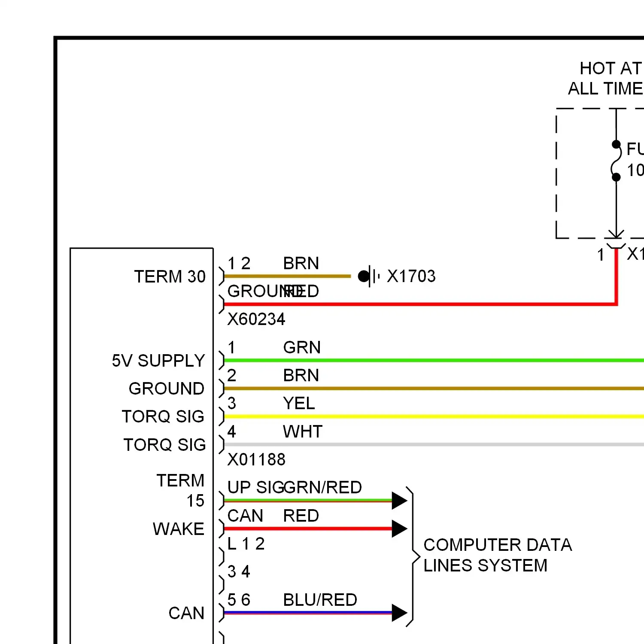Click the yellow torque signal wire

(434, 416)
